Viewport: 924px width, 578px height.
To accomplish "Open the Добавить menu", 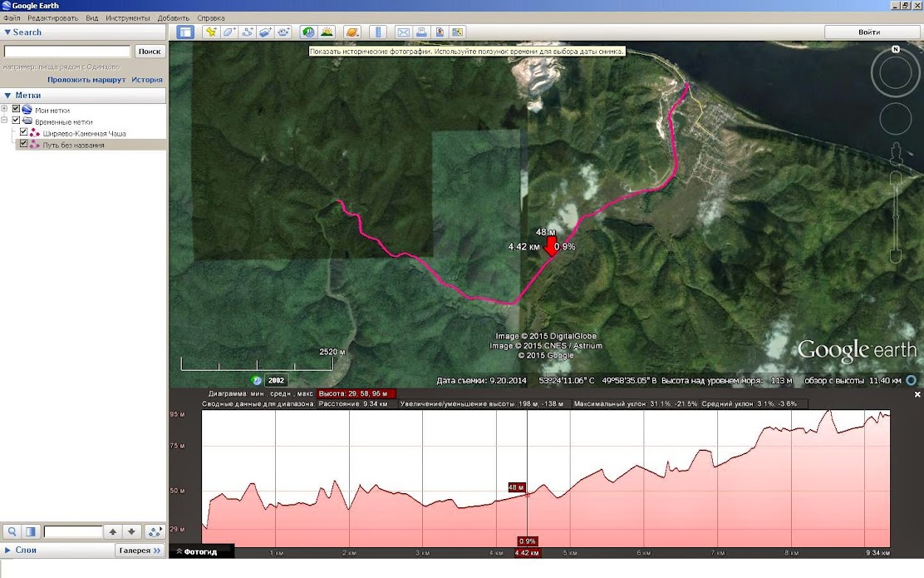I will [x=173, y=17].
